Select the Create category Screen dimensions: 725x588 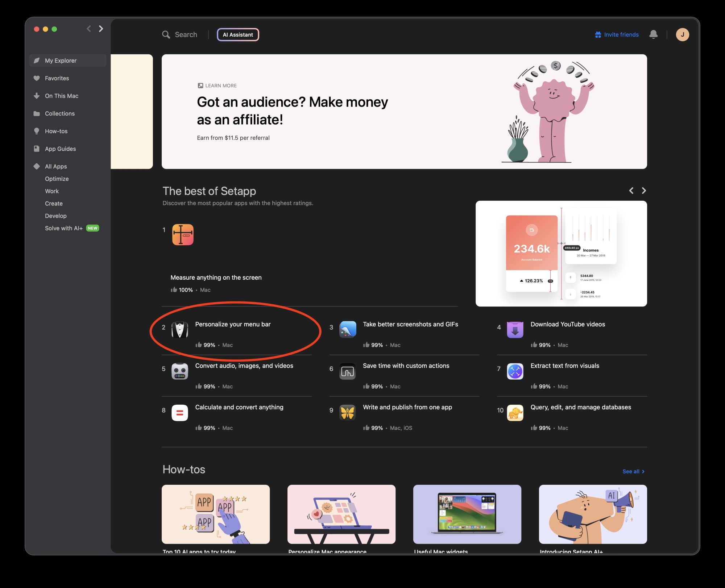[54, 204]
